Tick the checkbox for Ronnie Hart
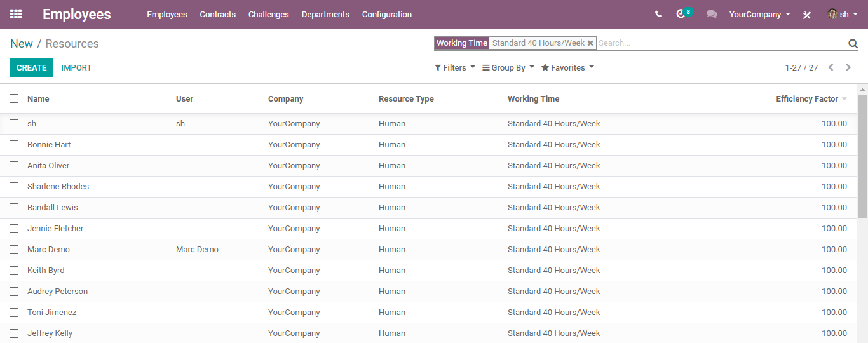Screen dimensions: 868x343 click(x=14, y=145)
